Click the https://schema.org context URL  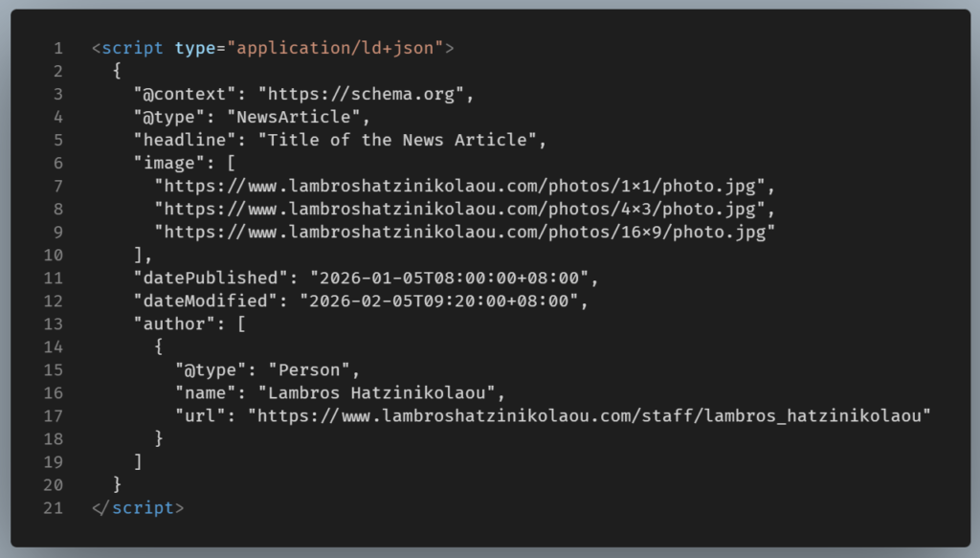[366, 94]
